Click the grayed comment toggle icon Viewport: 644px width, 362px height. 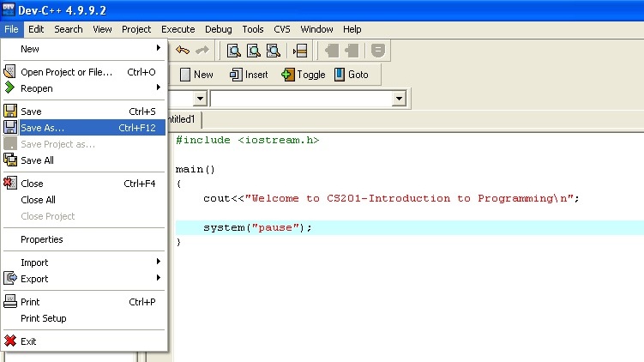tap(378, 51)
